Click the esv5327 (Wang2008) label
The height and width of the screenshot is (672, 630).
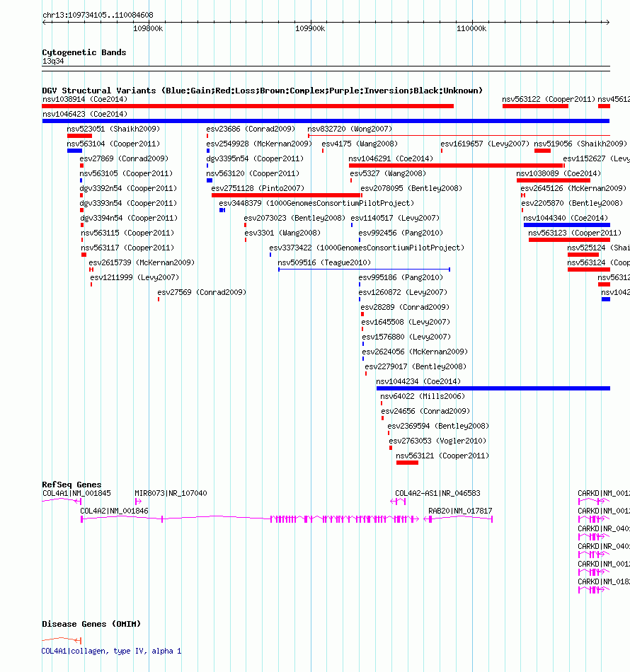[388, 173]
